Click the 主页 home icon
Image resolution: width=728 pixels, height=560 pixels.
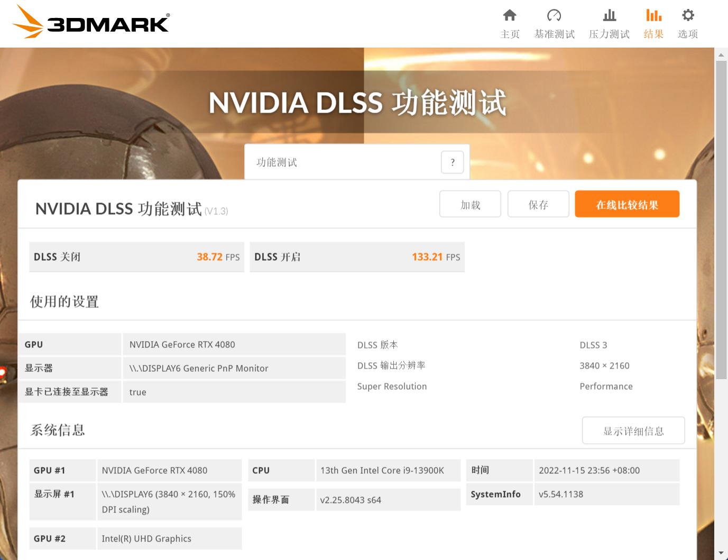[509, 15]
